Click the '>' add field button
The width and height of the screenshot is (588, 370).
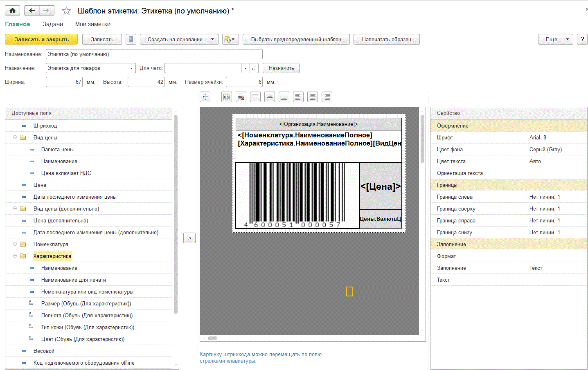[x=189, y=238]
